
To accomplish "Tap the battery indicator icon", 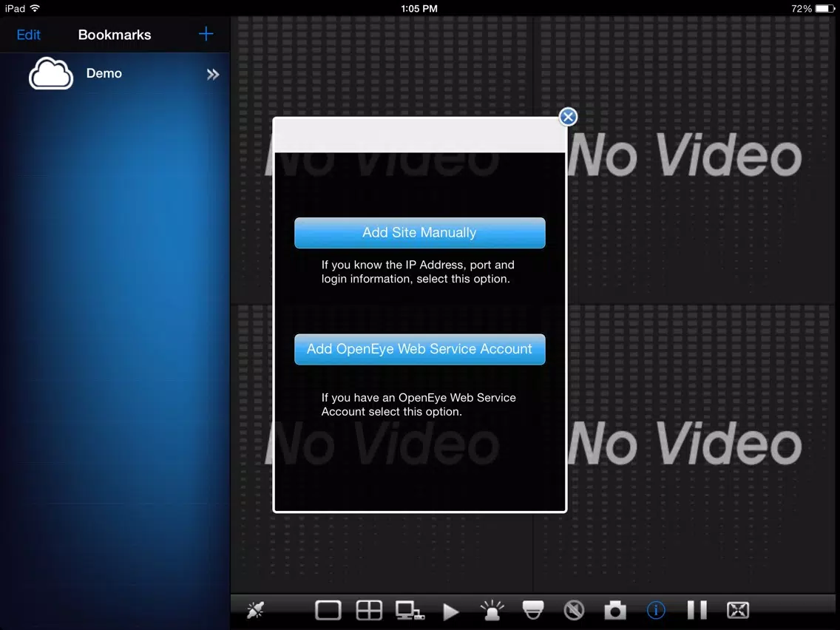I will click(x=824, y=9).
